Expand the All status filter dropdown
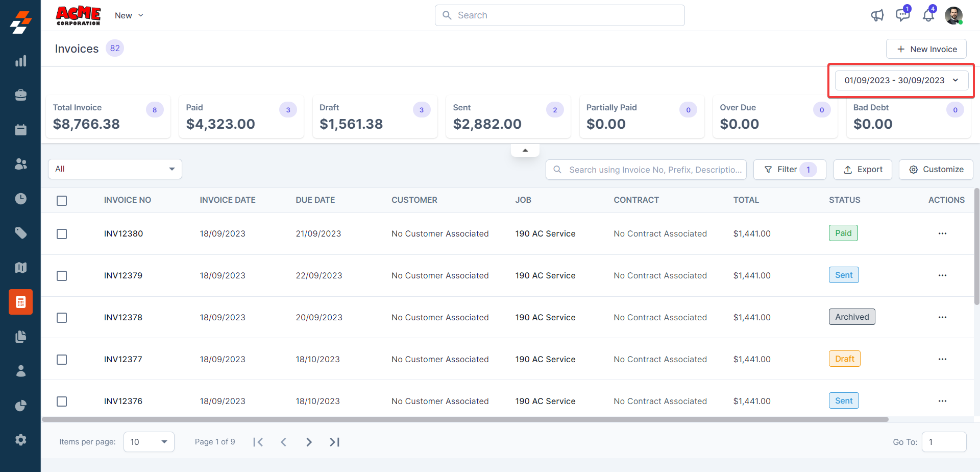Screen dimensions: 980x472 point(115,169)
